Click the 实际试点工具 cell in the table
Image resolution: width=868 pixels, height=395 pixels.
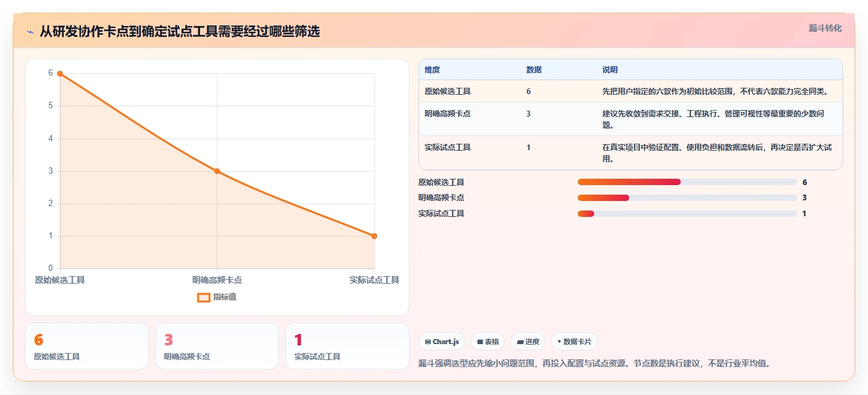click(448, 148)
